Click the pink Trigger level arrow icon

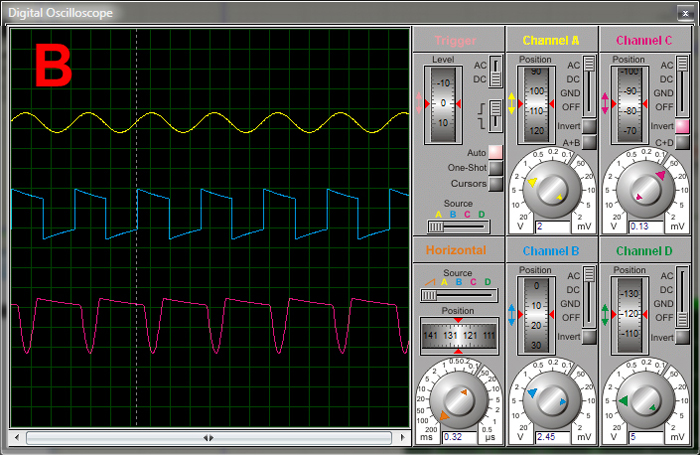(x=419, y=103)
